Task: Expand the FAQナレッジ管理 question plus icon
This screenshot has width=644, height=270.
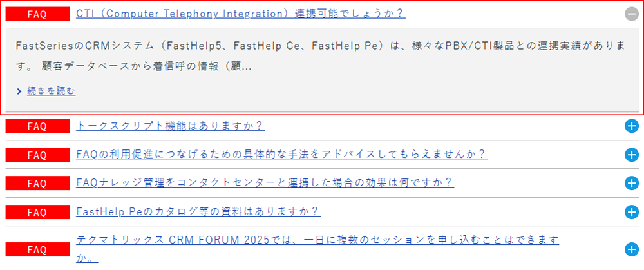Action: 631,184
